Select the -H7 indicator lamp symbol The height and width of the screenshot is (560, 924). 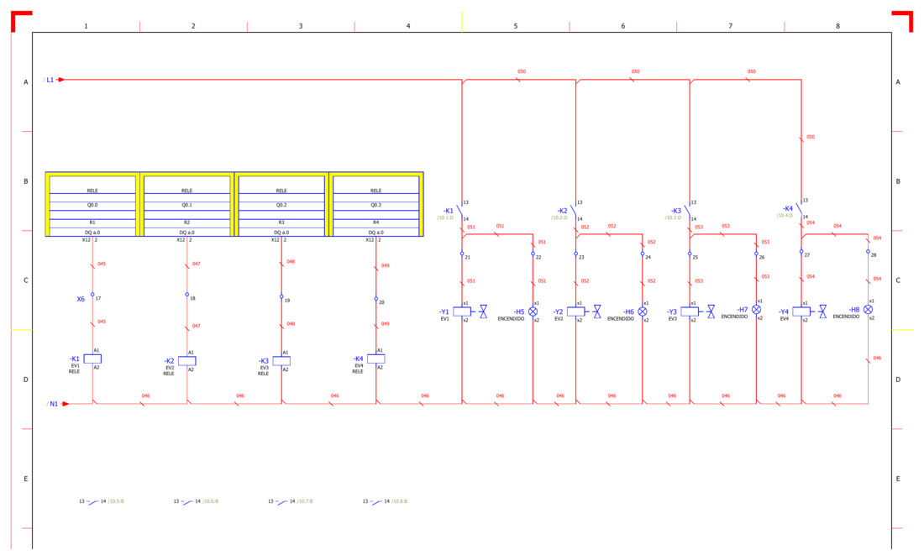click(756, 309)
